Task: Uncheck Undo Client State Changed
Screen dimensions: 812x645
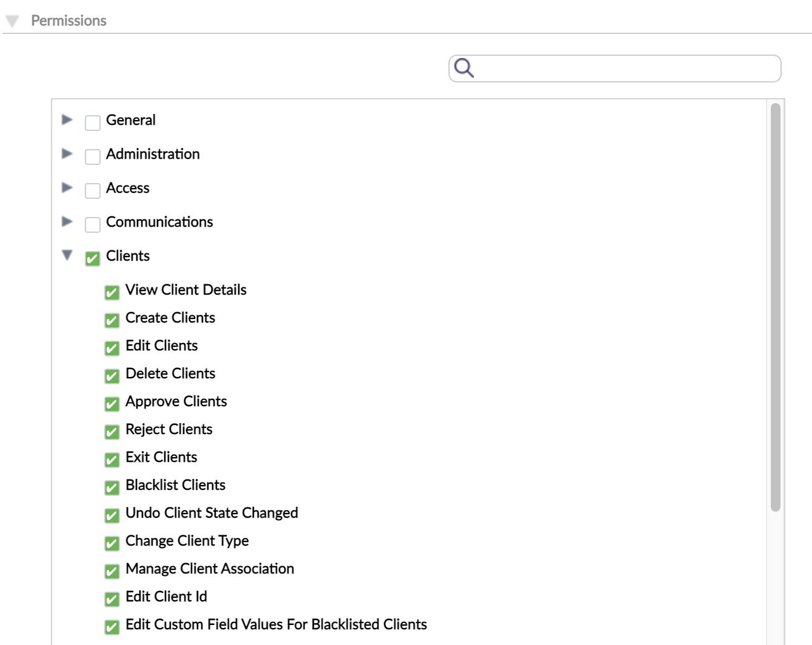Action: 111,515
